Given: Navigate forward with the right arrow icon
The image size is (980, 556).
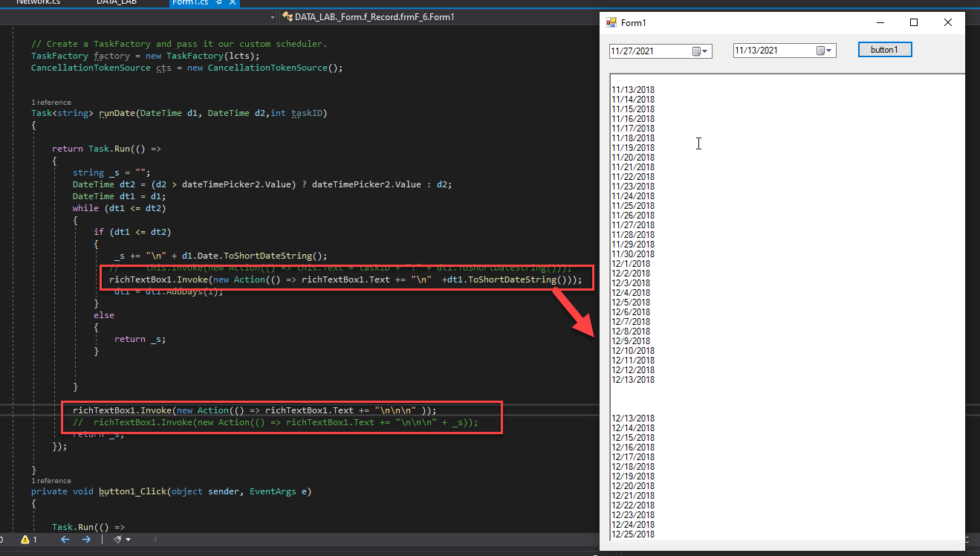Looking at the screenshot, I should pos(86,540).
